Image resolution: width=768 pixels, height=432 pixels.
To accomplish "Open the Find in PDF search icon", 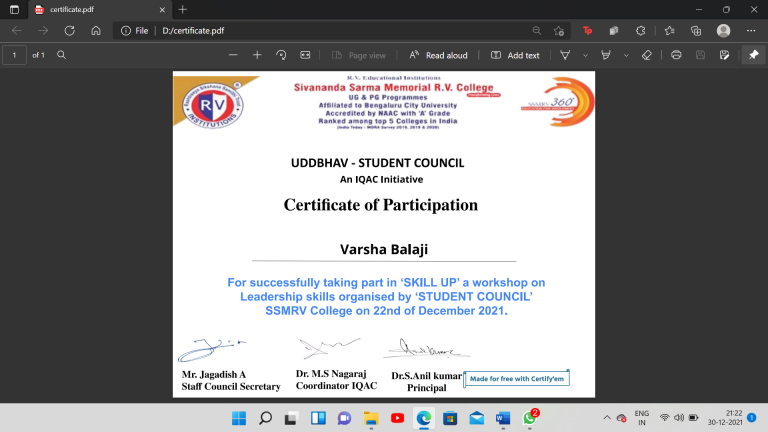I will pos(61,55).
